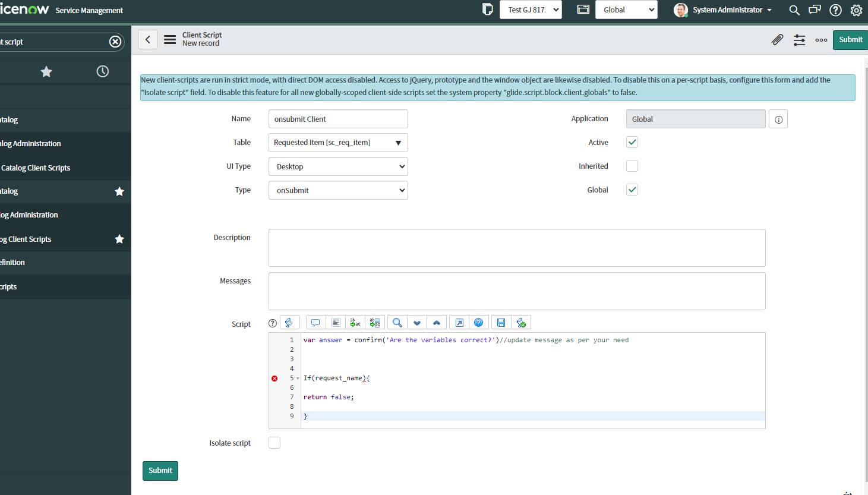Click inside the Description text area
The height and width of the screenshot is (495, 868).
click(x=516, y=248)
